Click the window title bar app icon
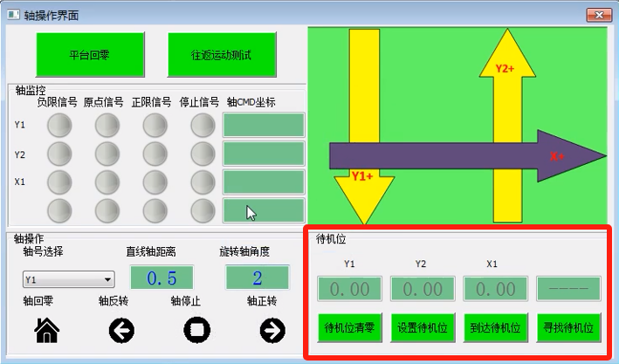The width and height of the screenshot is (619, 364). click(x=15, y=14)
